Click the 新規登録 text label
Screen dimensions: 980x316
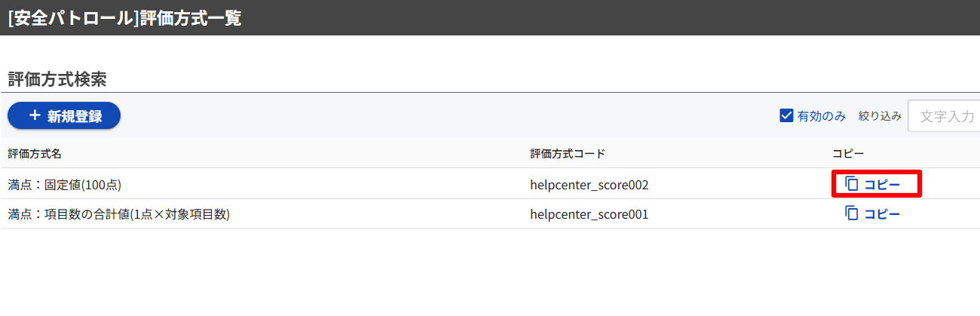[74, 116]
